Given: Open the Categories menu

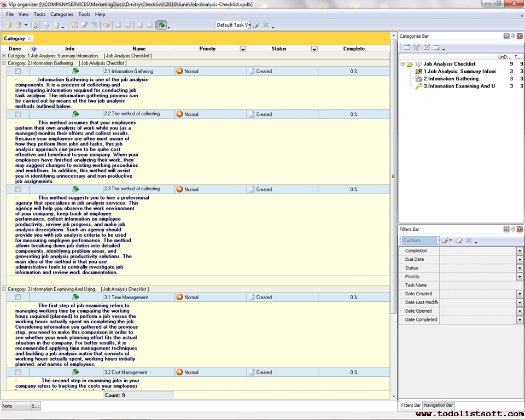Looking at the screenshot, I should [x=62, y=14].
